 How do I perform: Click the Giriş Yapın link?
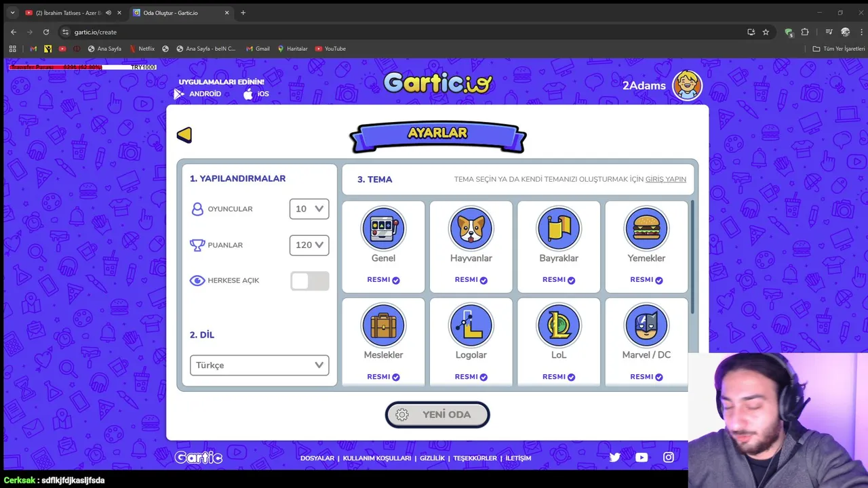pos(665,180)
